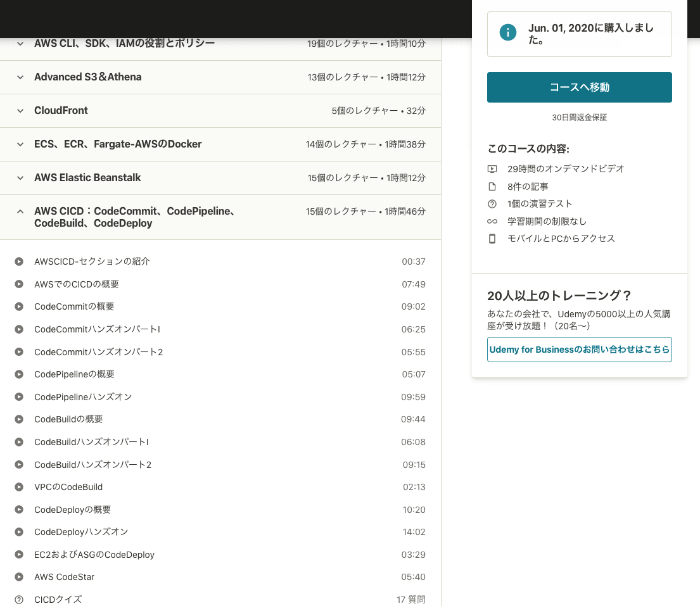
Task: Click the 30日間返金保証 text
Action: [x=579, y=117]
